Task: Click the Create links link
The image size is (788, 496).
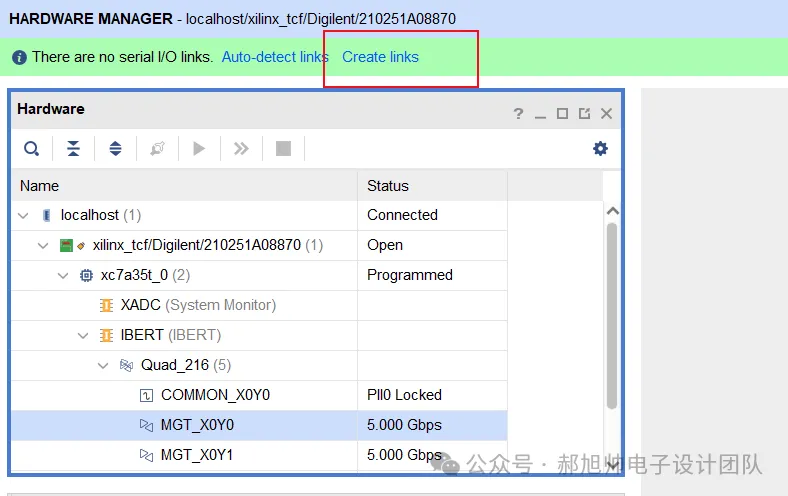Action: point(380,57)
